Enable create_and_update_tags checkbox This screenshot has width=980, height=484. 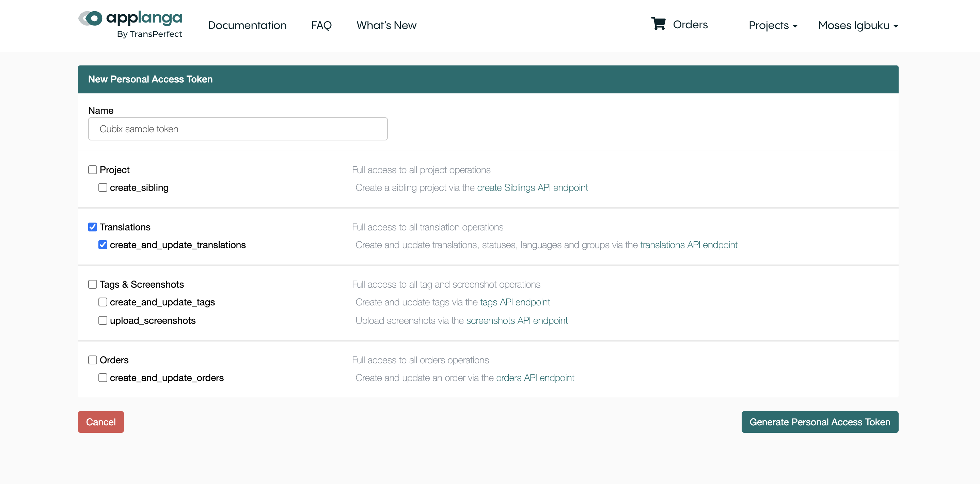coord(103,302)
